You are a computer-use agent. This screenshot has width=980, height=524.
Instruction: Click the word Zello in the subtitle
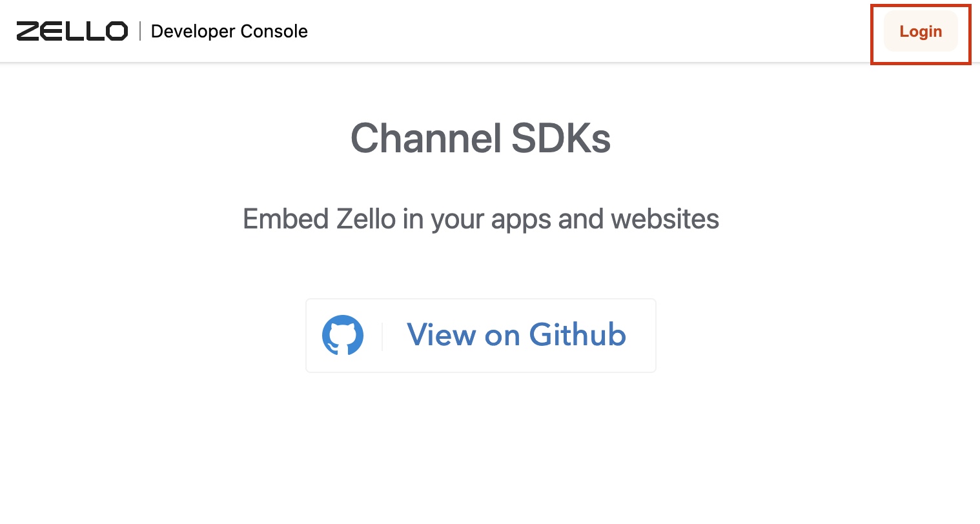click(x=365, y=219)
